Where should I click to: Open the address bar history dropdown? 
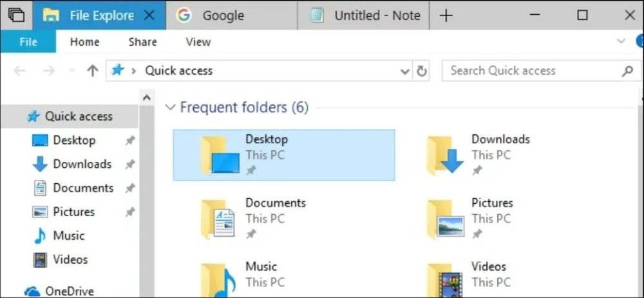(405, 71)
